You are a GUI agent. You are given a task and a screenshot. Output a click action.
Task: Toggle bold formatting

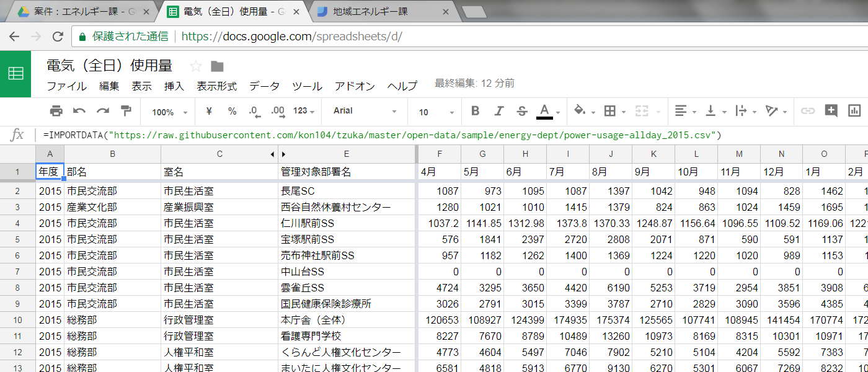(x=476, y=112)
